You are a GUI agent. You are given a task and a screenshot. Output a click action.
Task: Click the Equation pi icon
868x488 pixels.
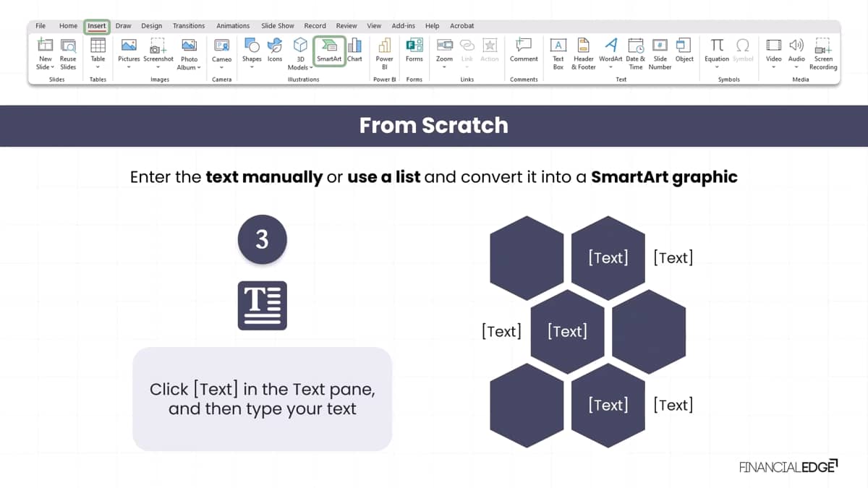pos(717,46)
